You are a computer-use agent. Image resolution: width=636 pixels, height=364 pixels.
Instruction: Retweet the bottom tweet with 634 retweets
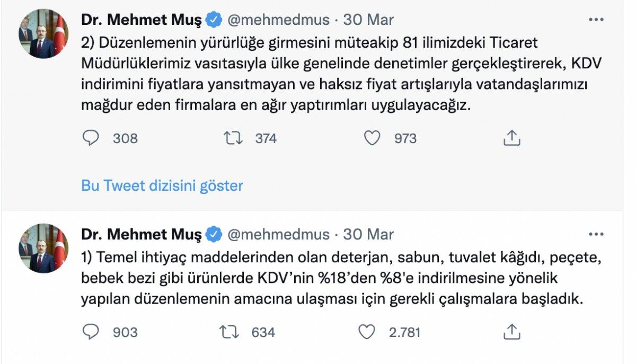pos(231,331)
